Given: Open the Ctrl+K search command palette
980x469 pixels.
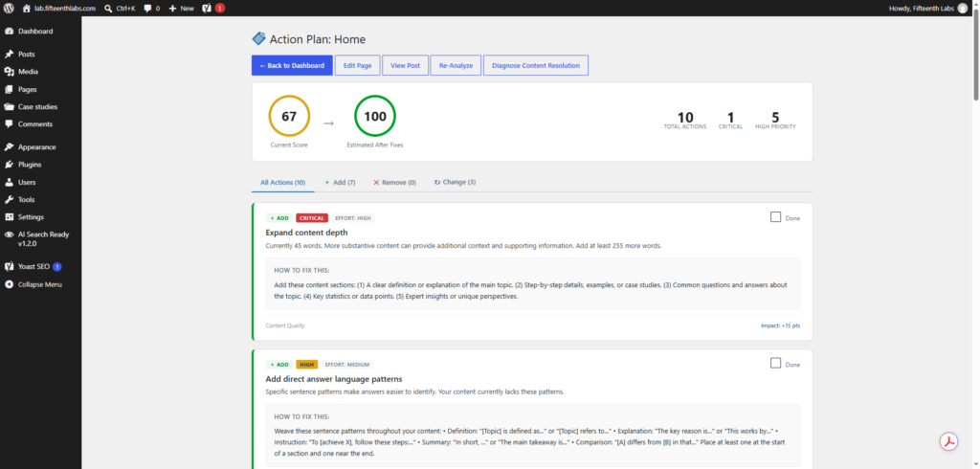Looking at the screenshot, I should coord(120,8).
